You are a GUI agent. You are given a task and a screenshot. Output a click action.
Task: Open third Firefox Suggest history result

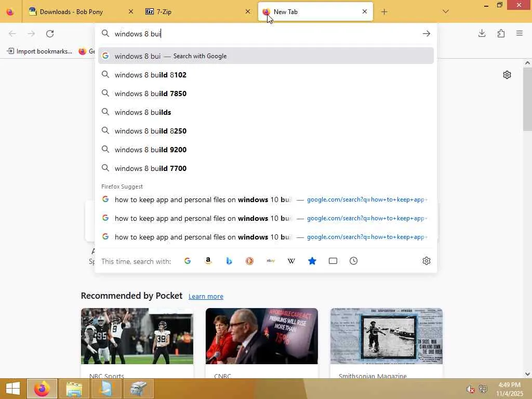click(x=265, y=237)
